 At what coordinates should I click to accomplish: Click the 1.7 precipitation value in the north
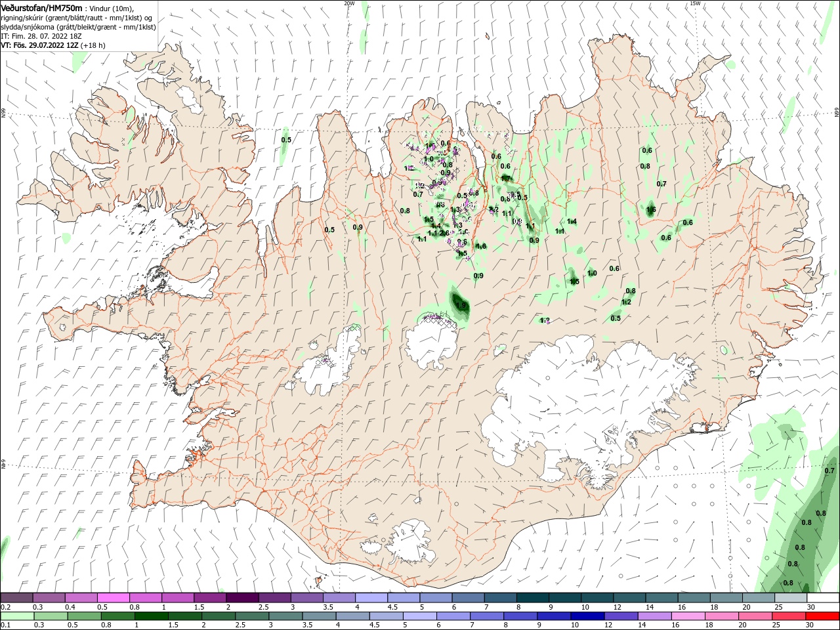[506, 178]
